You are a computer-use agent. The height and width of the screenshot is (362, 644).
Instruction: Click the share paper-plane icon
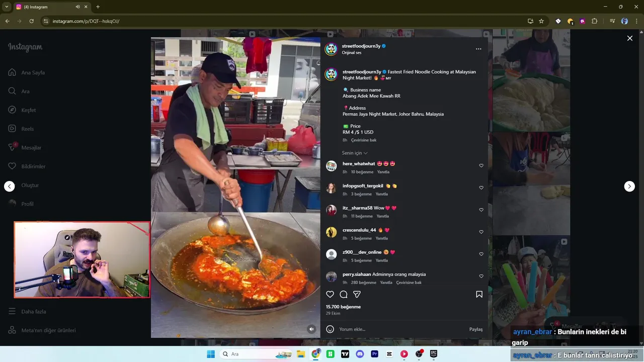click(x=357, y=295)
